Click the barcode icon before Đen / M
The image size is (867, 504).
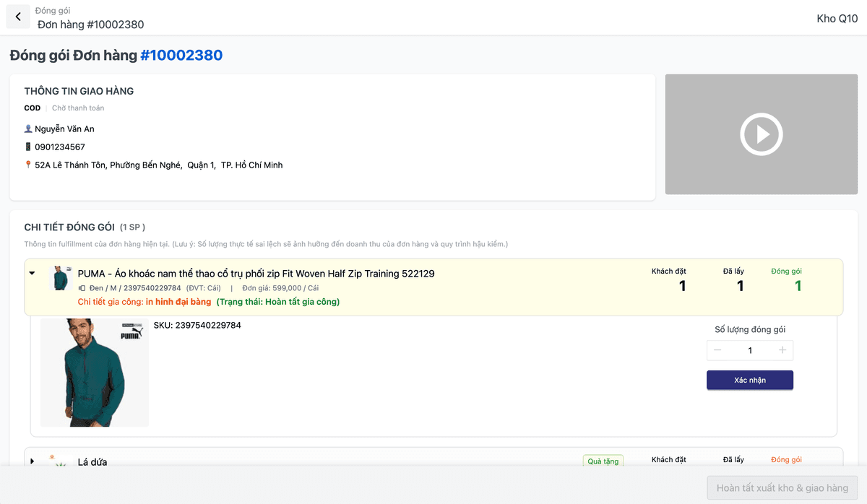click(x=82, y=288)
